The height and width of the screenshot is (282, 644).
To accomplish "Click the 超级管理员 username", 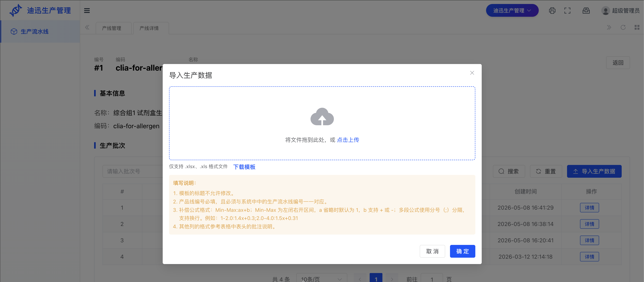I will pos(625,11).
